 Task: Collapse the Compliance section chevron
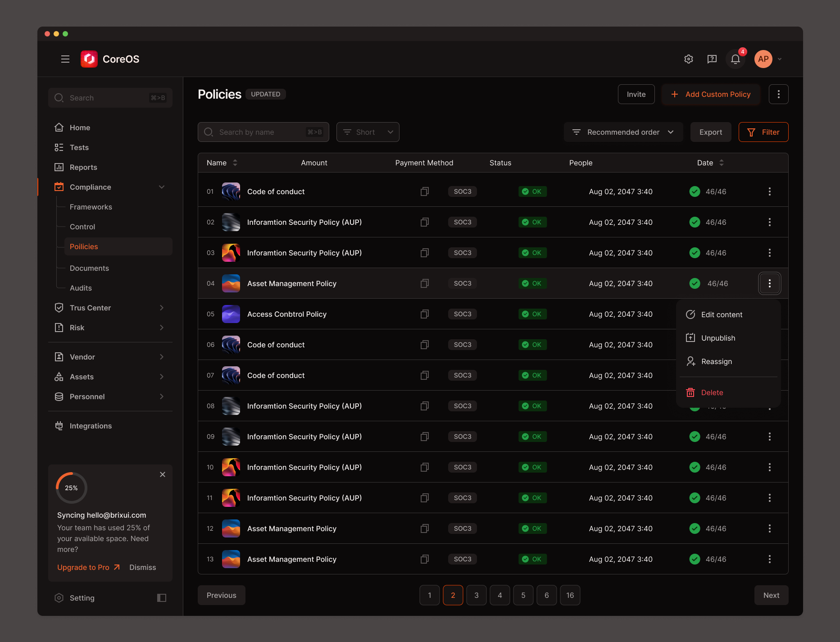pos(162,187)
